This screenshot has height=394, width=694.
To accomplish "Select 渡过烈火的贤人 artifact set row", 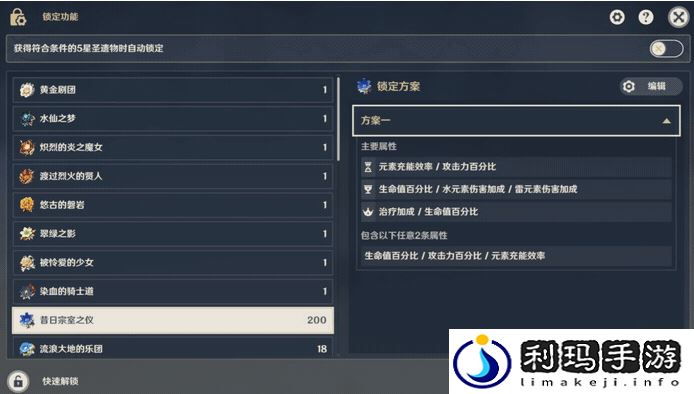I will tap(173, 176).
